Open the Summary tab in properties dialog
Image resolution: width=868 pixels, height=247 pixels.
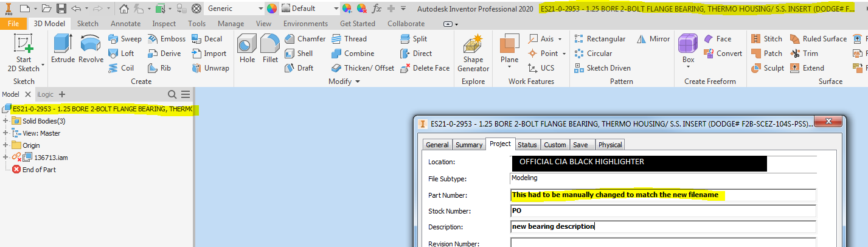coord(468,144)
